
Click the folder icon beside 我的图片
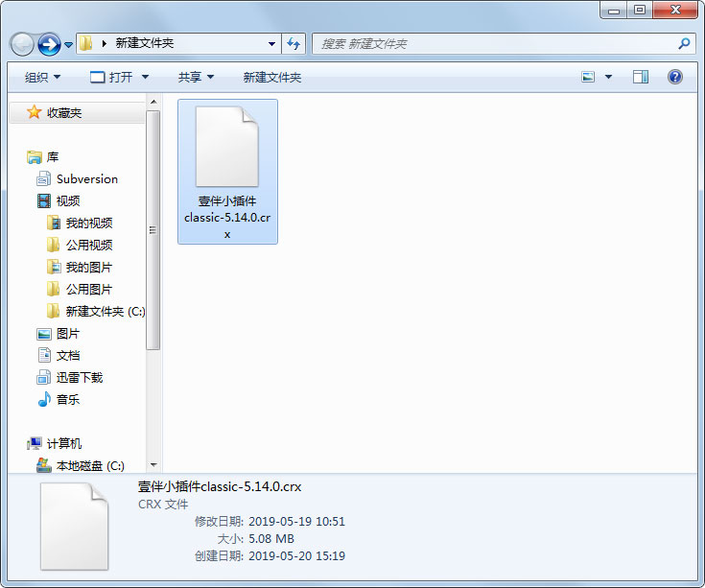[x=54, y=267]
